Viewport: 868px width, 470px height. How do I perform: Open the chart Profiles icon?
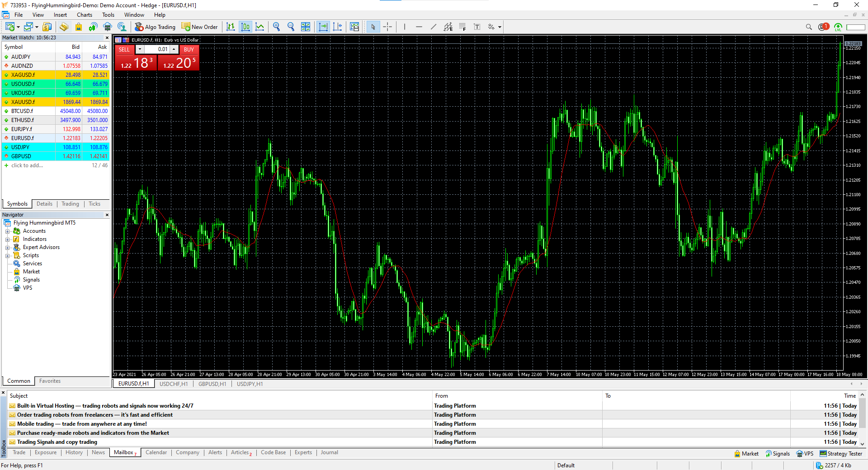tap(28, 27)
